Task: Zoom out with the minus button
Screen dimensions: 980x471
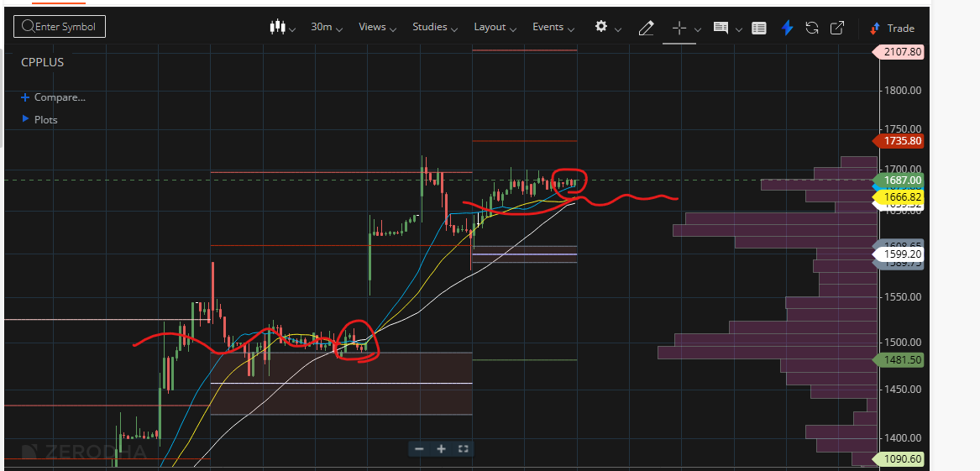Action: click(x=419, y=448)
